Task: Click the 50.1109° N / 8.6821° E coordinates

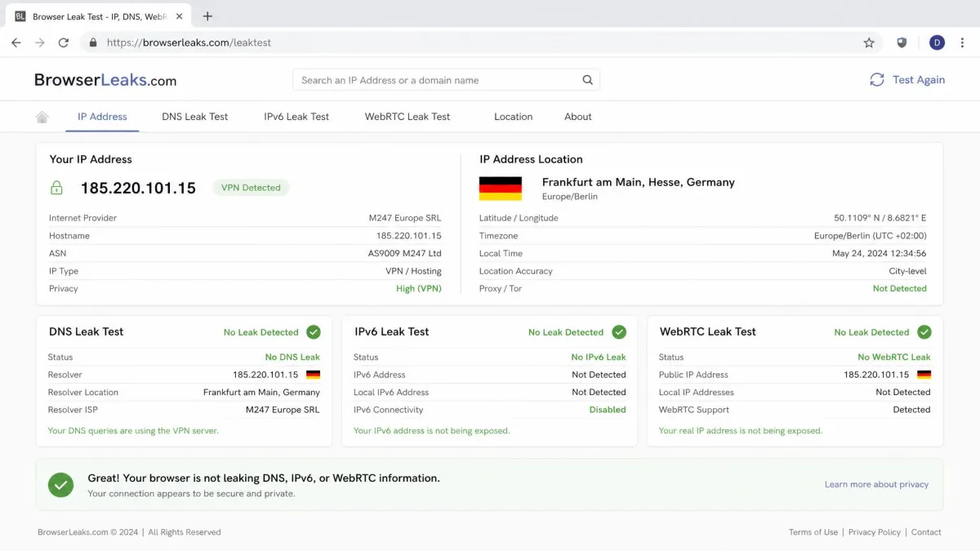Action: (x=880, y=218)
